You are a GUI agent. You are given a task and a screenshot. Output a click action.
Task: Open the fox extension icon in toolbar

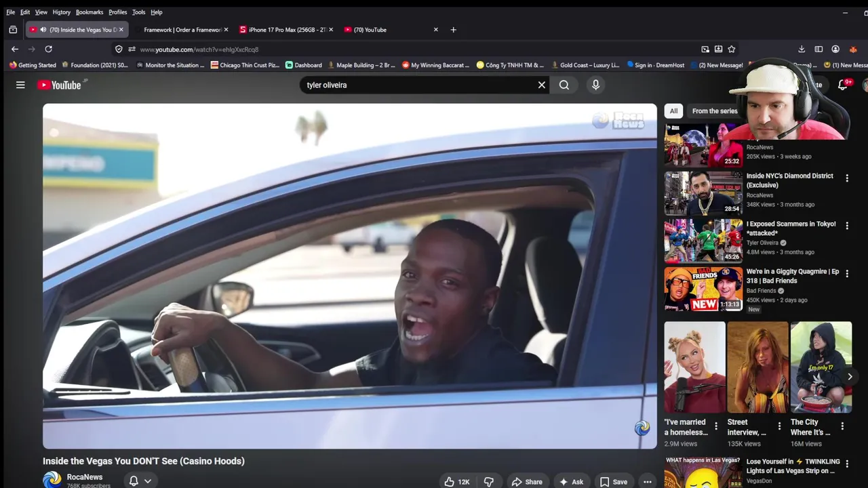point(853,49)
